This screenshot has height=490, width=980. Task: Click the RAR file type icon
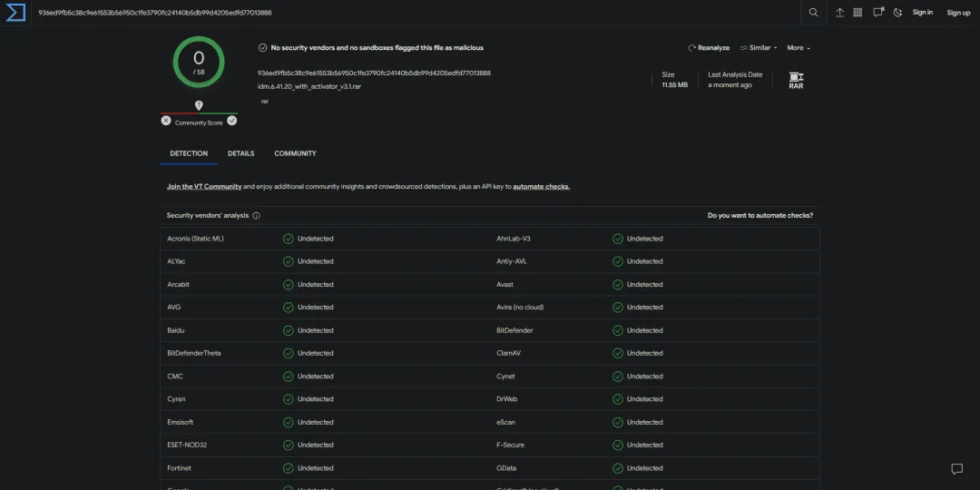pos(796,82)
